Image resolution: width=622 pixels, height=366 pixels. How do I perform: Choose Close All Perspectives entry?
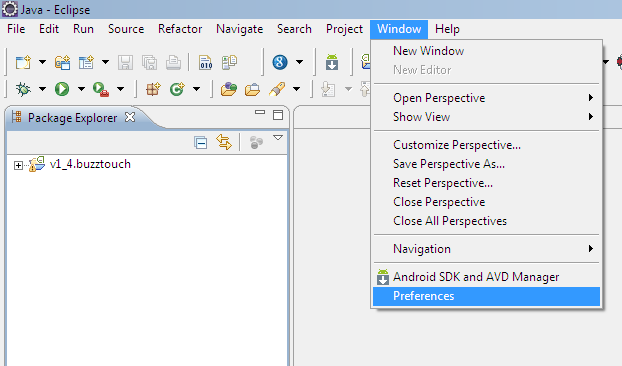tap(486, 221)
